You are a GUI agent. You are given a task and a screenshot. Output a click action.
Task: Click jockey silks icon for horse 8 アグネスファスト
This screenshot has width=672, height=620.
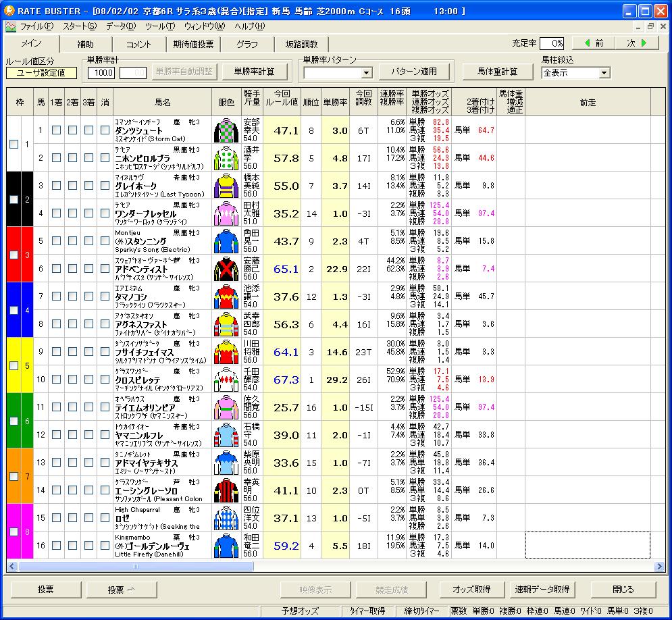click(226, 324)
